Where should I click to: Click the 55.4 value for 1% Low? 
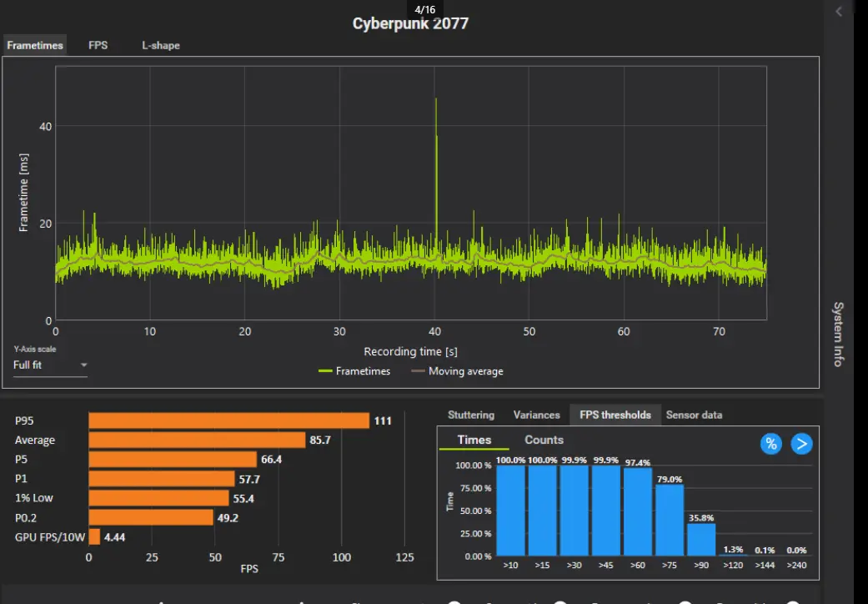(243, 499)
